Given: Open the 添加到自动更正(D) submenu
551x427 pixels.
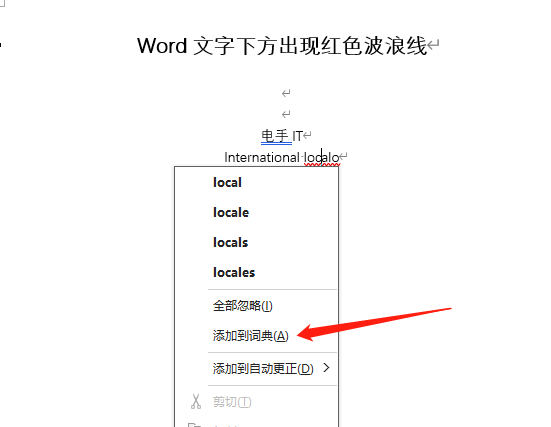Looking at the screenshot, I should [x=263, y=368].
